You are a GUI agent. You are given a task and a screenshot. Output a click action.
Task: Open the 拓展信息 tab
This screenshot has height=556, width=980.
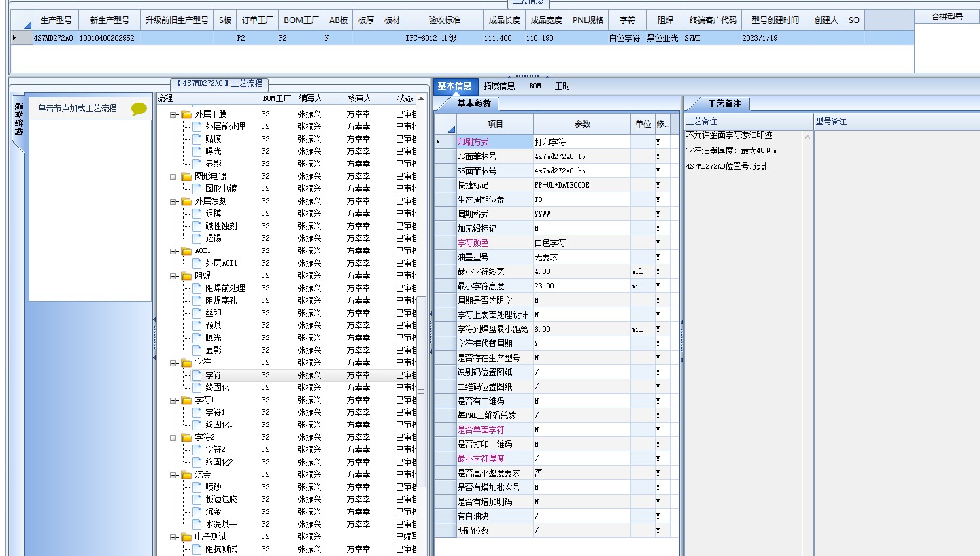(x=499, y=86)
